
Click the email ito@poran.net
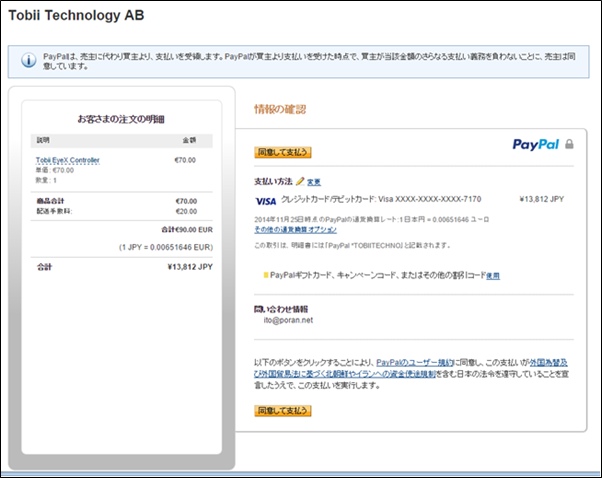coord(288,320)
